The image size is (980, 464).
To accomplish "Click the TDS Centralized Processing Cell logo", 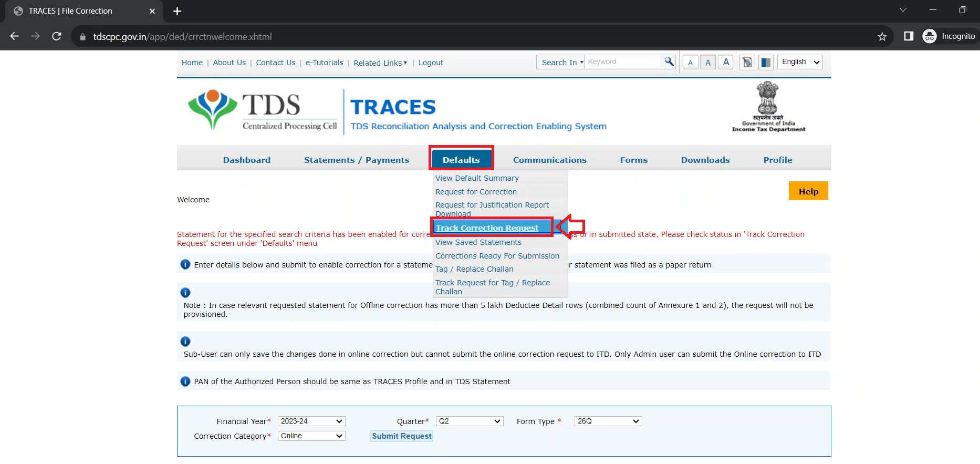I will (x=263, y=110).
